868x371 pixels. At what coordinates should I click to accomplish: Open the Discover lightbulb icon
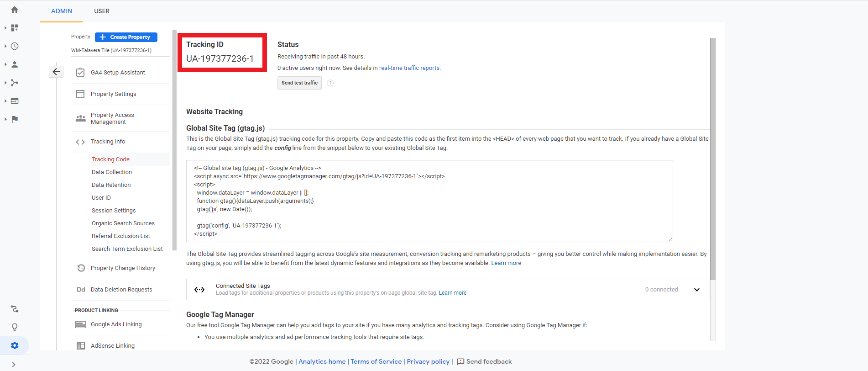tap(15, 327)
